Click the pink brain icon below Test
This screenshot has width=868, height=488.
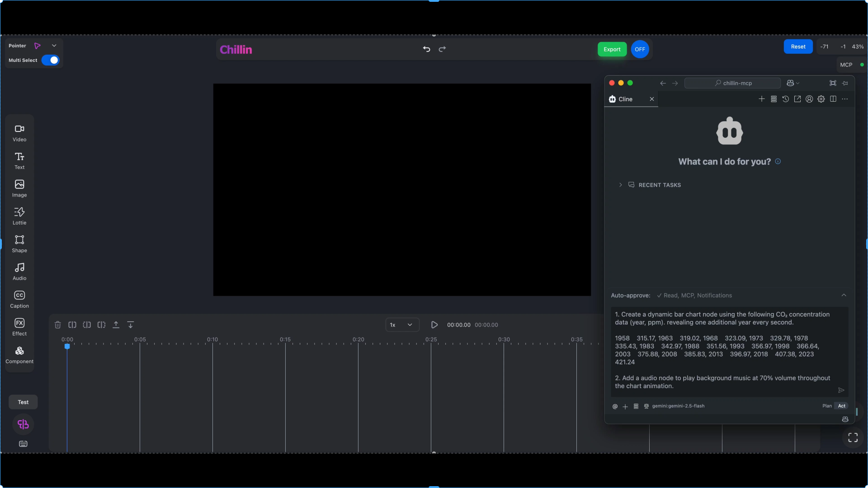(x=23, y=424)
